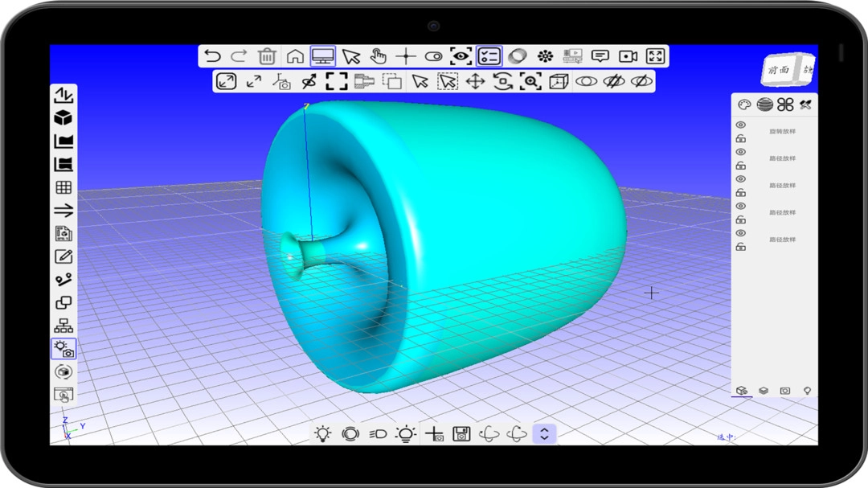Viewport: 868px width, 488px height.
Task: Open the color palette icon in right panel
Action: click(744, 105)
